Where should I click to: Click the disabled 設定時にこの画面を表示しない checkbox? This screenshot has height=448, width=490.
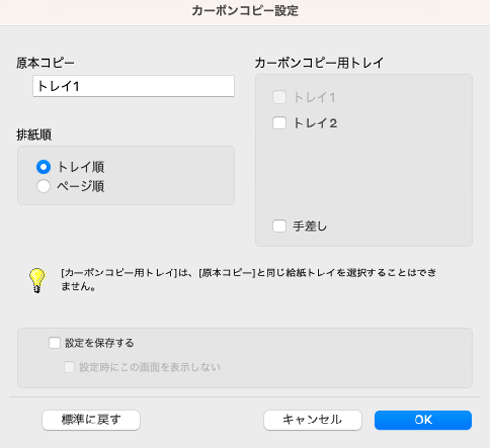[x=70, y=367]
